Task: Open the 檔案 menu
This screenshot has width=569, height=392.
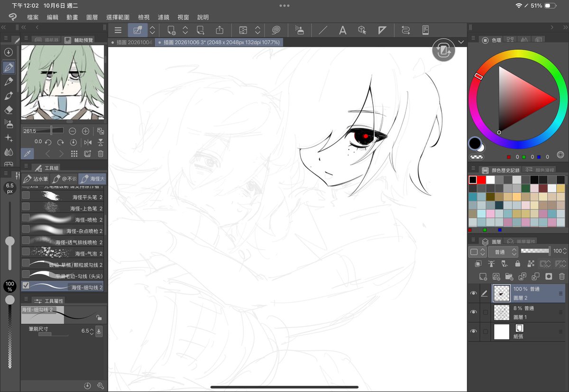Action: point(33,17)
